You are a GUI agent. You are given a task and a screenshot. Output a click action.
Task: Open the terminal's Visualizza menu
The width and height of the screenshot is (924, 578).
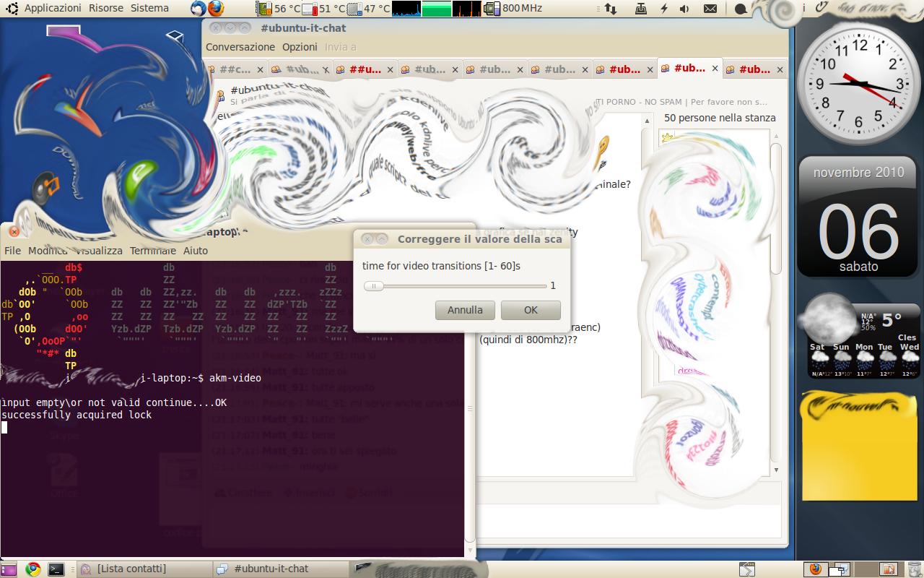pos(99,251)
